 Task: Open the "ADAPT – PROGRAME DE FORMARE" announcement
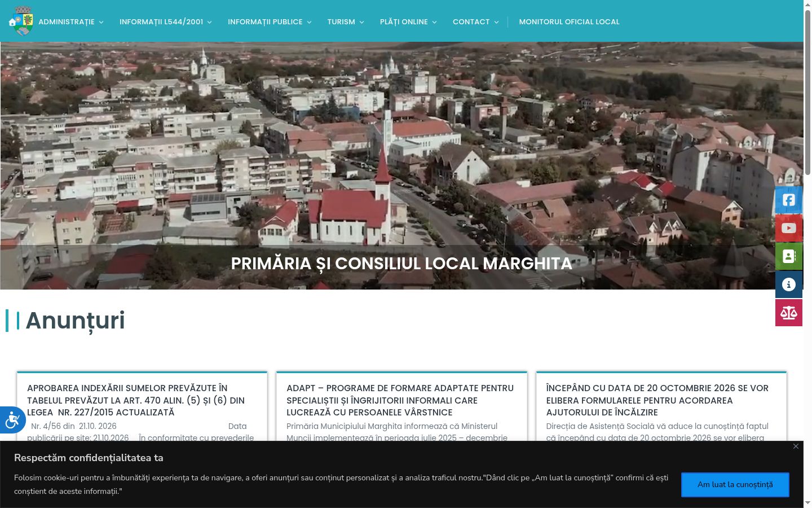[400, 400]
